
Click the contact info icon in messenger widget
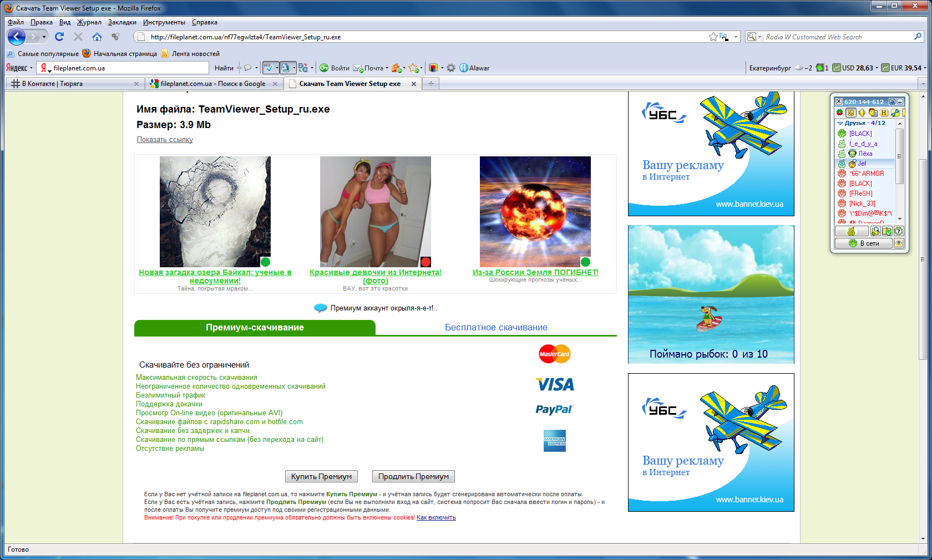(x=873, y=113)
